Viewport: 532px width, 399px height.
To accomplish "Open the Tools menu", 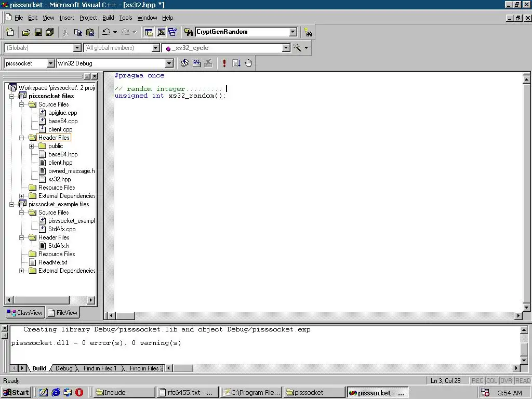I will (x=126, y=18).
